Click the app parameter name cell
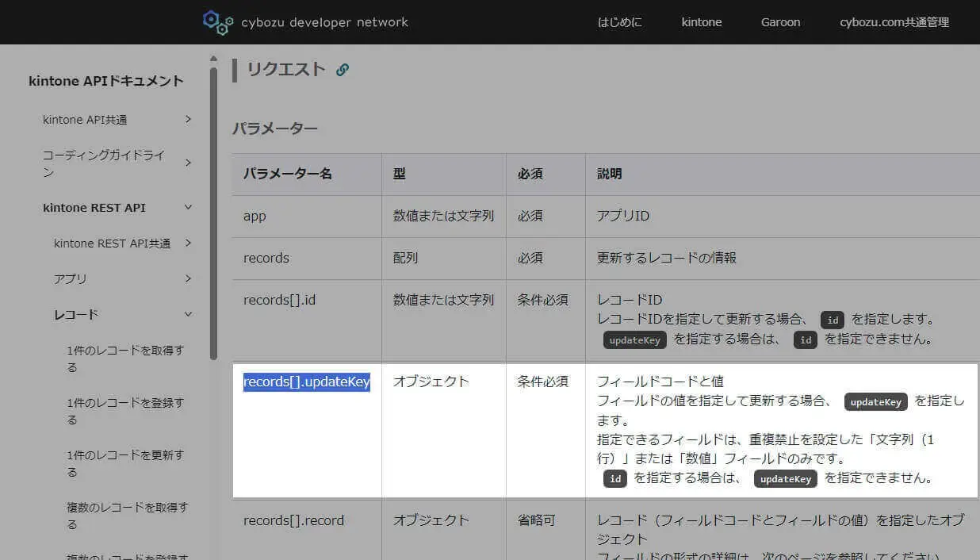This screenshot has width=980, height=560. coord(307,217)
